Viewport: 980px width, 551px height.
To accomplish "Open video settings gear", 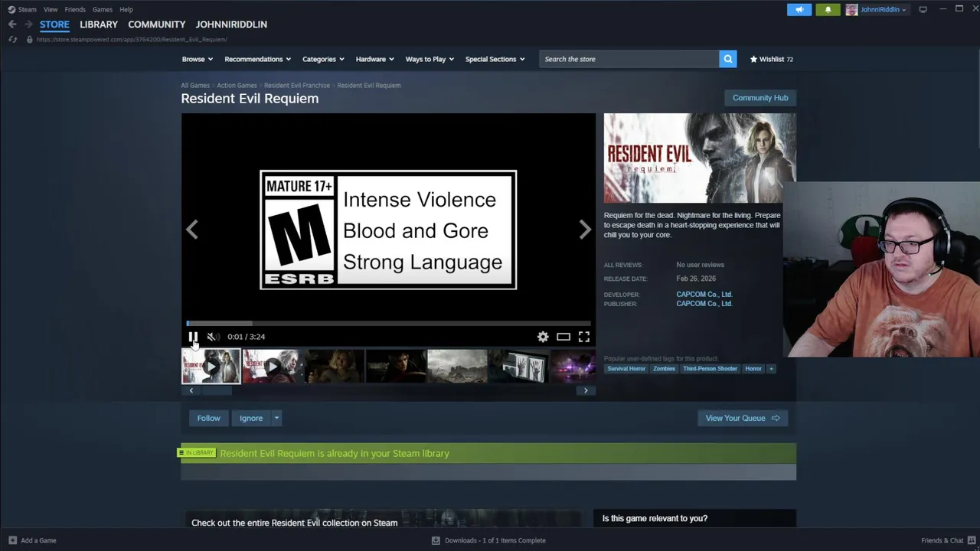I will 543,337.
